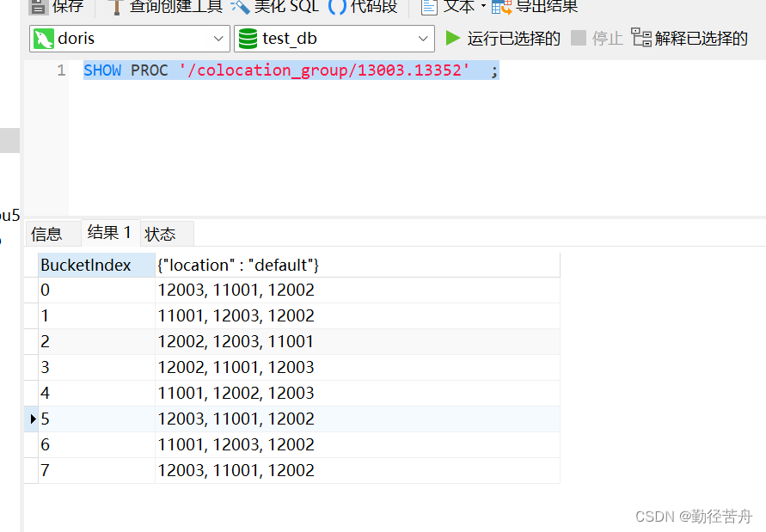Select location cell of BucketIndex 6 row
This screenshot has width=766, height=532.
[x=358, y=445]
